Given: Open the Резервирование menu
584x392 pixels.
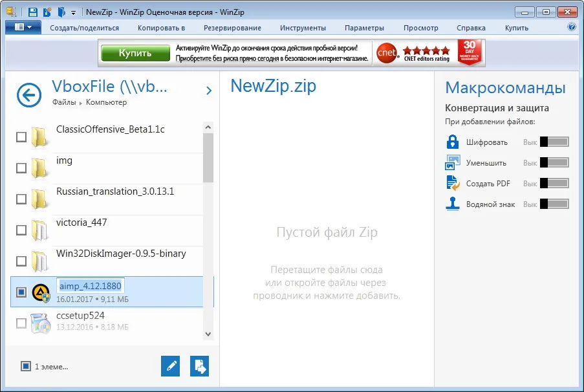Looking at the screenshot, I should [x=232, y=28].
